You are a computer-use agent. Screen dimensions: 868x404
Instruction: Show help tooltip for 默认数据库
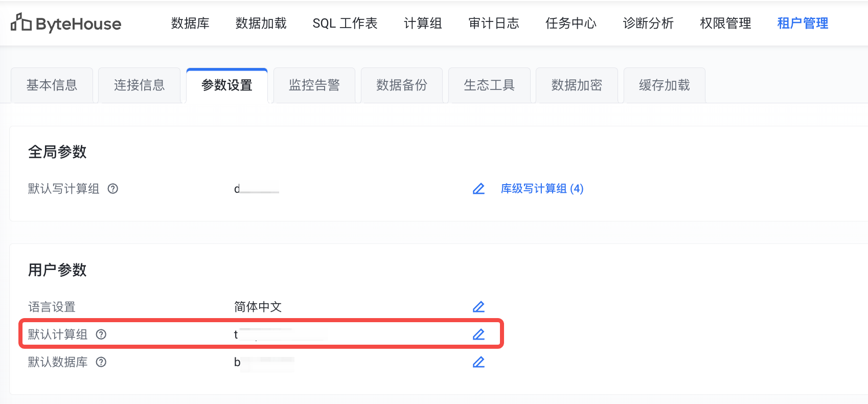101,362
